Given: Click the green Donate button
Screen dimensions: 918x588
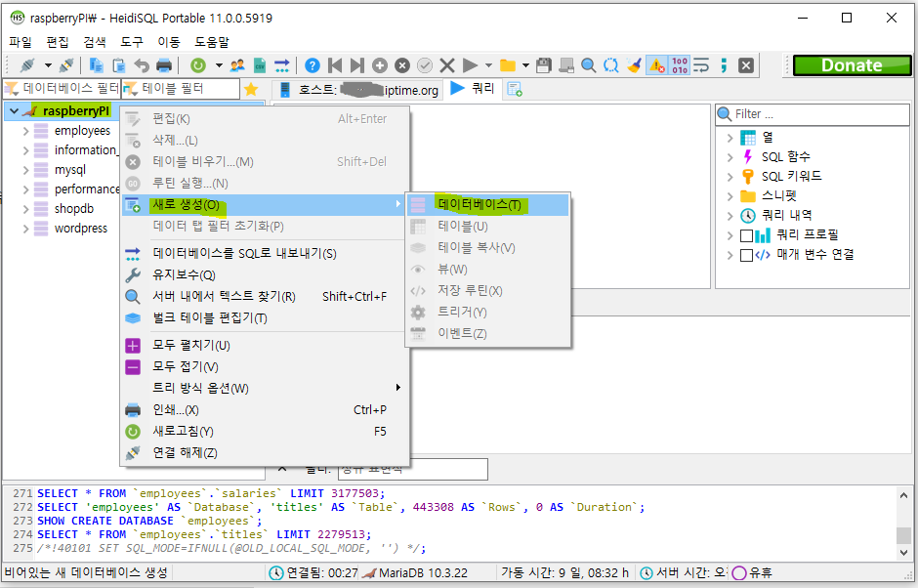Looking at the screenshot, I should tap(852, 65).
